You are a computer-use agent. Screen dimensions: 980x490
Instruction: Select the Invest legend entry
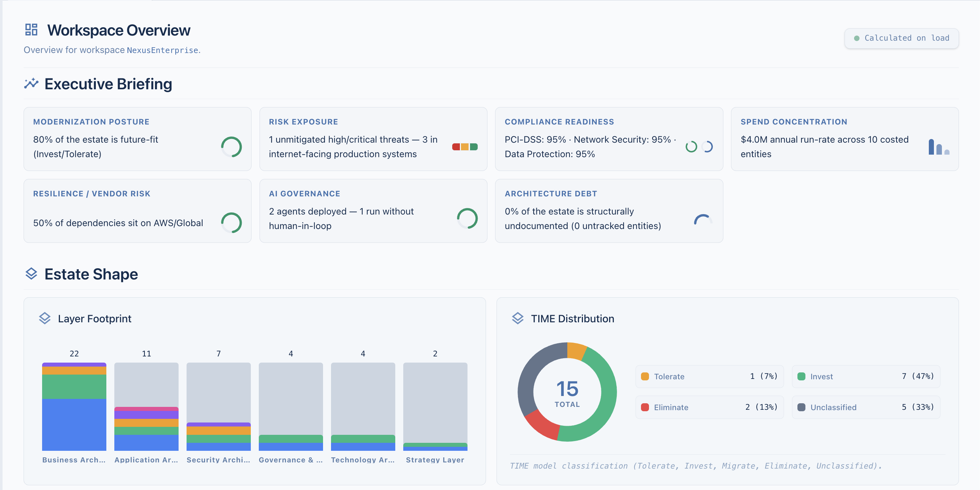[x=866, y=376]
